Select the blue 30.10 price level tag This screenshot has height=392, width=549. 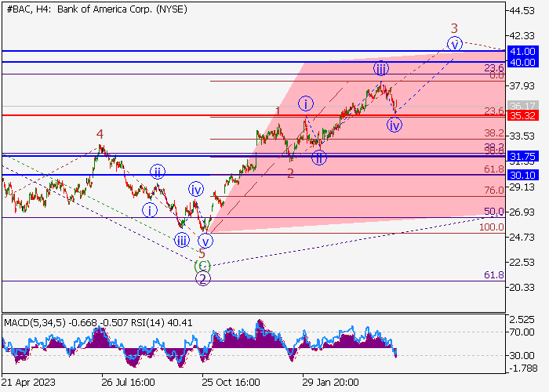click(x=522, y=176)
